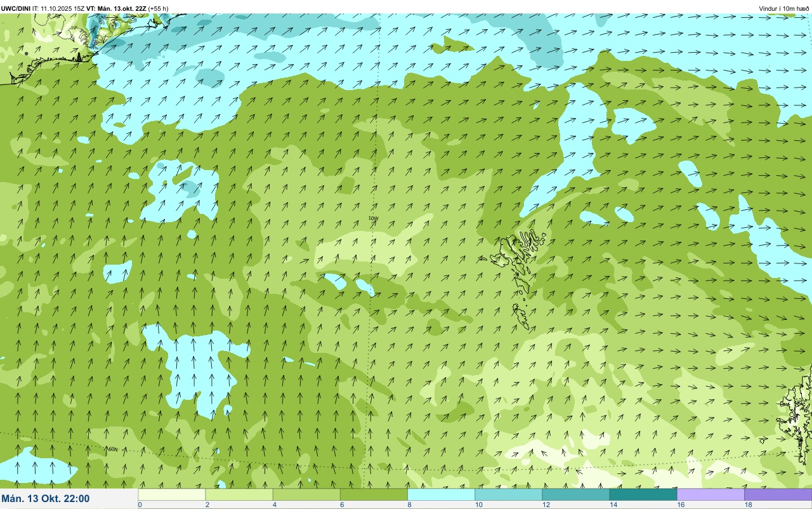Click the 6–8 m/s olive green legend swatch
This screenshot has height=509, width=812.
click(374, 494)
